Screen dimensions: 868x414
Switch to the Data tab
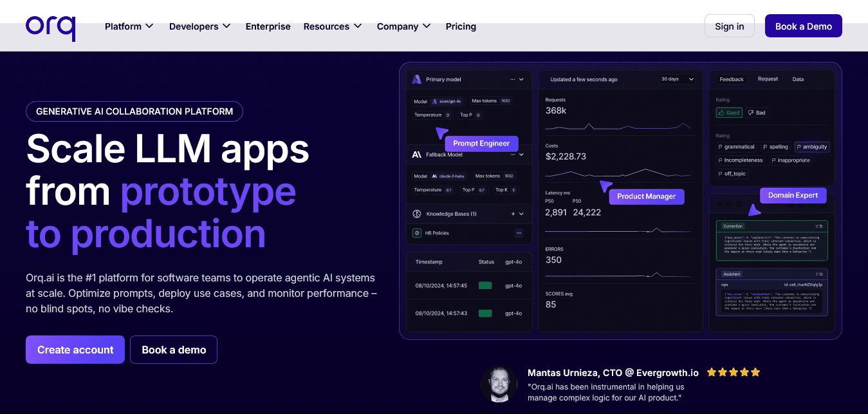[798, 79]
